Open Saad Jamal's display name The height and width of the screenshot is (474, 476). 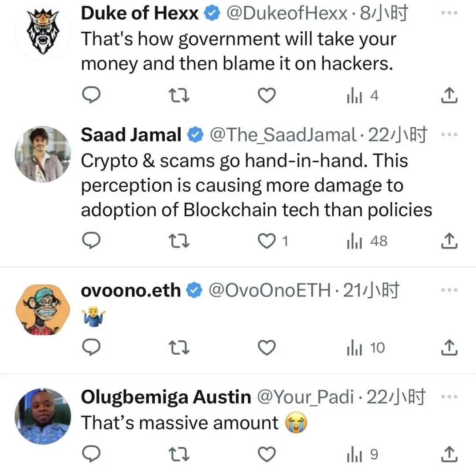pyautogui.click(x=131, y=135)
